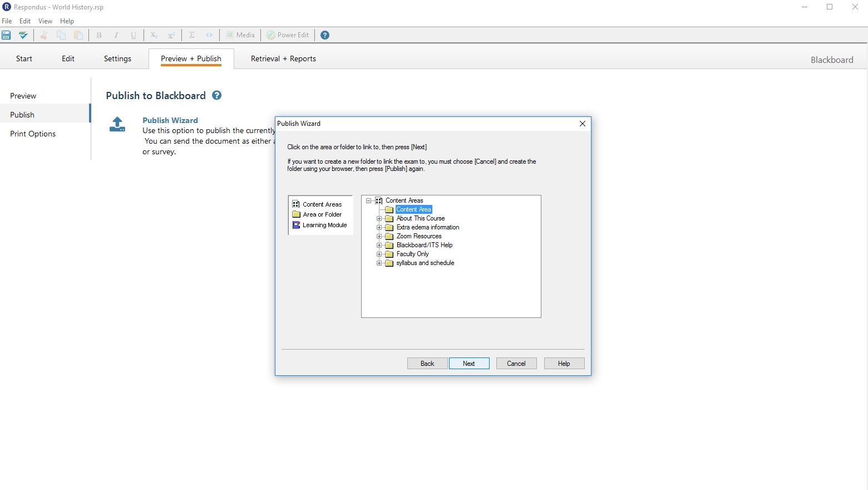Collapse the Content Areas root node
The height and width of the screenshot is (490, 868).
[368, 200]
